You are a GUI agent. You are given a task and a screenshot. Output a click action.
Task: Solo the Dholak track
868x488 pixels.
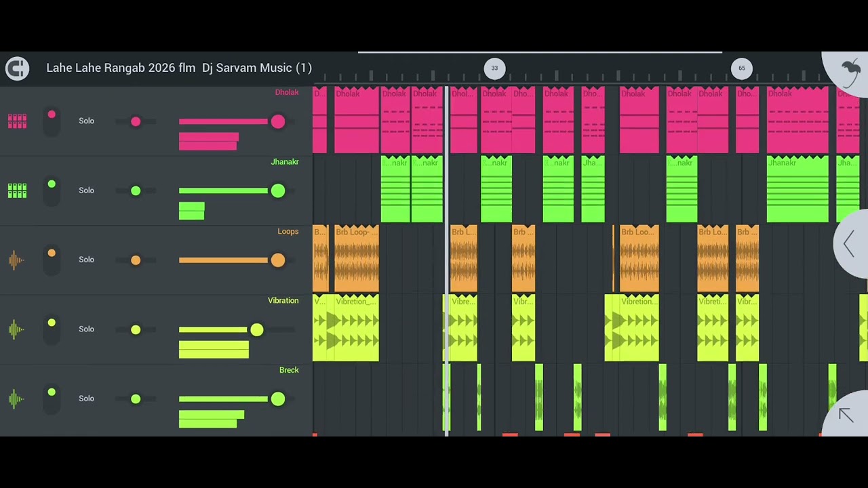[x=86, y=121]
